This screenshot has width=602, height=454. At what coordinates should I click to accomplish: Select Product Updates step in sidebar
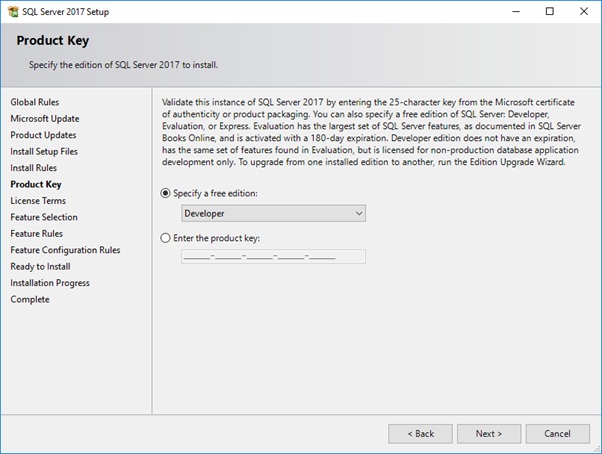tap(43, 135)
